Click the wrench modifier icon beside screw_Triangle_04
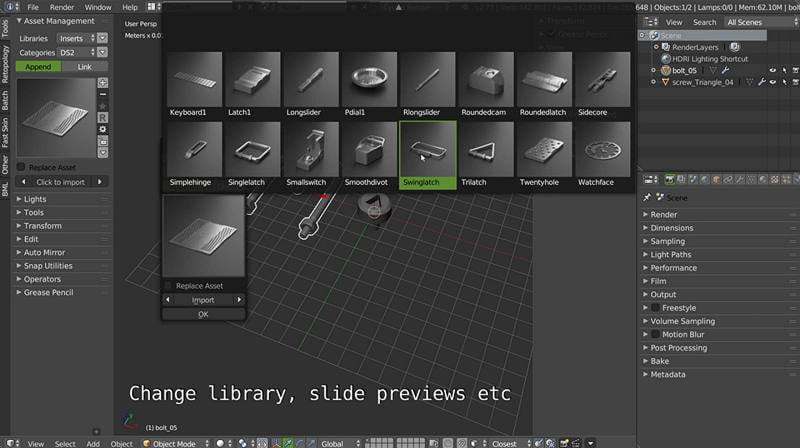Screen dimensions: 800x448 coord(761,82)
